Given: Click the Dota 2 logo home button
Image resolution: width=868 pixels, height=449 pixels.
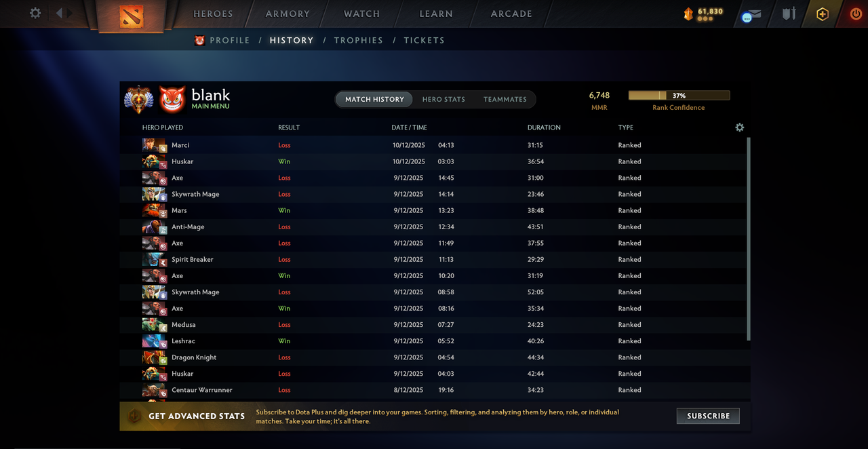Looking at the screenshot, I should pyautogui.click(x=132, y=16).
